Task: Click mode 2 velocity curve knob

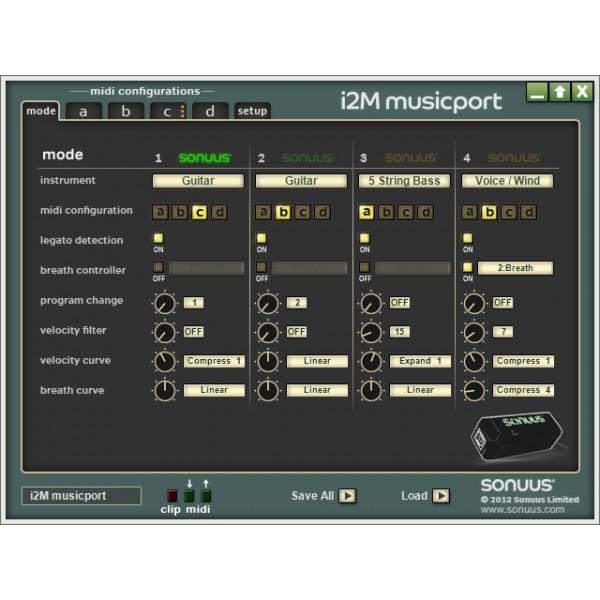Action: point(268,362)
